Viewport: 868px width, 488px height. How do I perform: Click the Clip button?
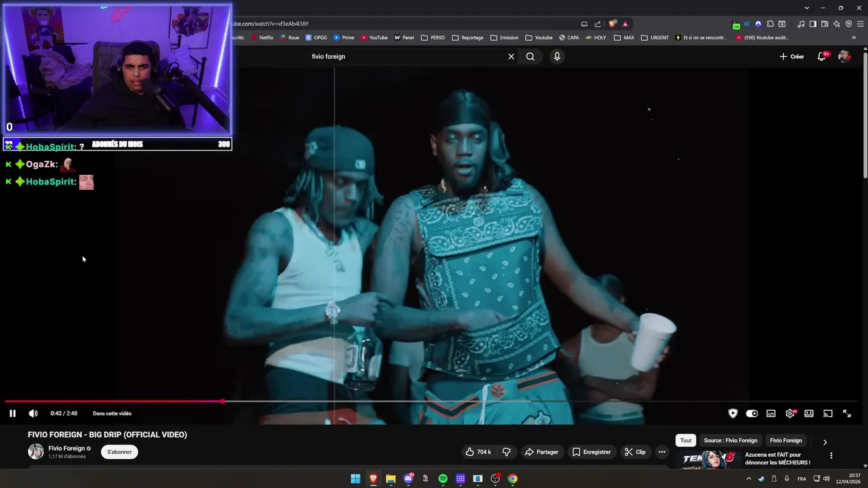(x=635, y=452)
